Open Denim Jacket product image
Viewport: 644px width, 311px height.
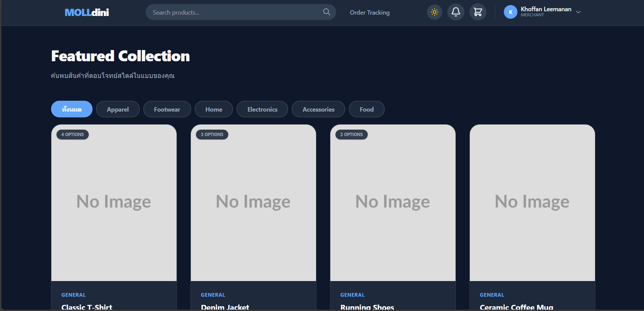tap(253, 202)
